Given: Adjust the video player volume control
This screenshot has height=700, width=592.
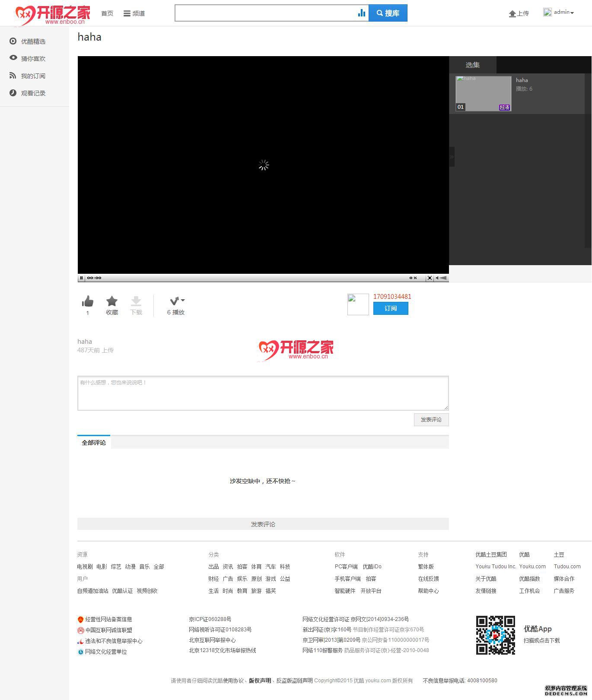Looking at the screenshot, I should click(441, 278).
